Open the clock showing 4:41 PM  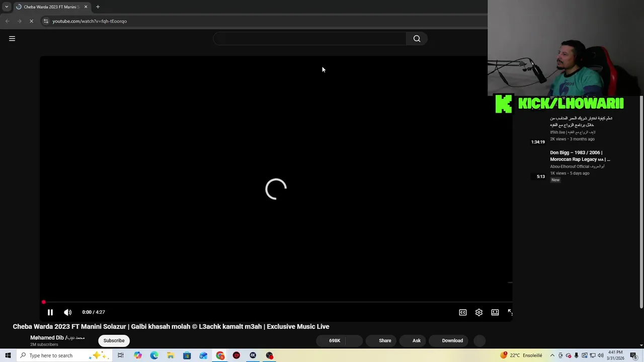coord(616,355)
